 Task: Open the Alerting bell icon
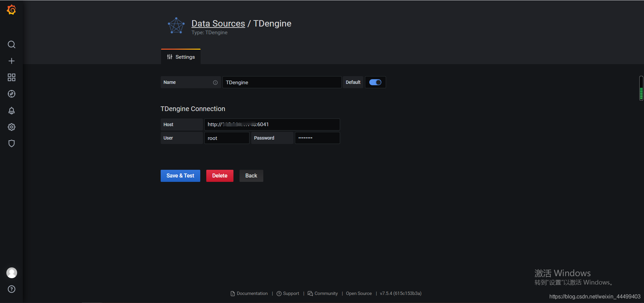pyautogui.click(x=11, y=110)
